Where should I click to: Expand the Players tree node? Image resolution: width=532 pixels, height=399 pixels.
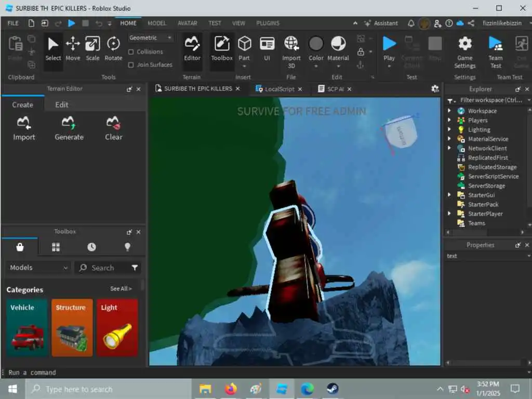pos(449,120)
